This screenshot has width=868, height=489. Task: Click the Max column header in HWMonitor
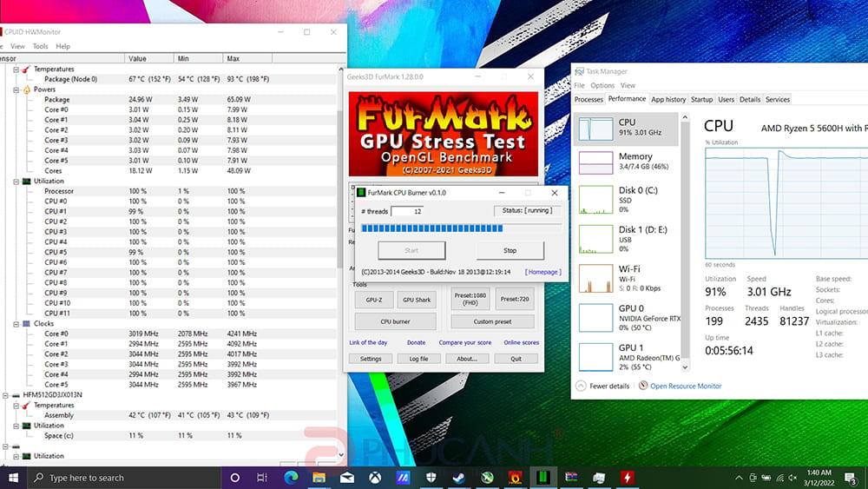pos(247,59)
